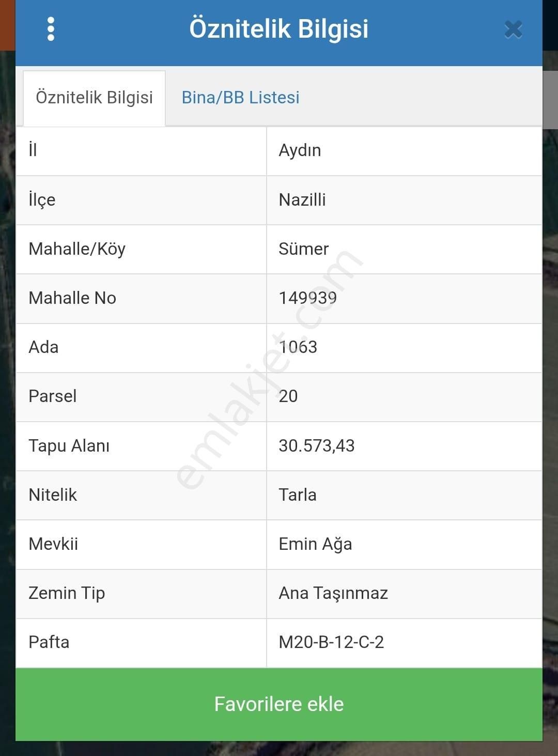This screenshot has width=558, height=756.
Task: Select the İl value showing Aydın
Action: 300,150
